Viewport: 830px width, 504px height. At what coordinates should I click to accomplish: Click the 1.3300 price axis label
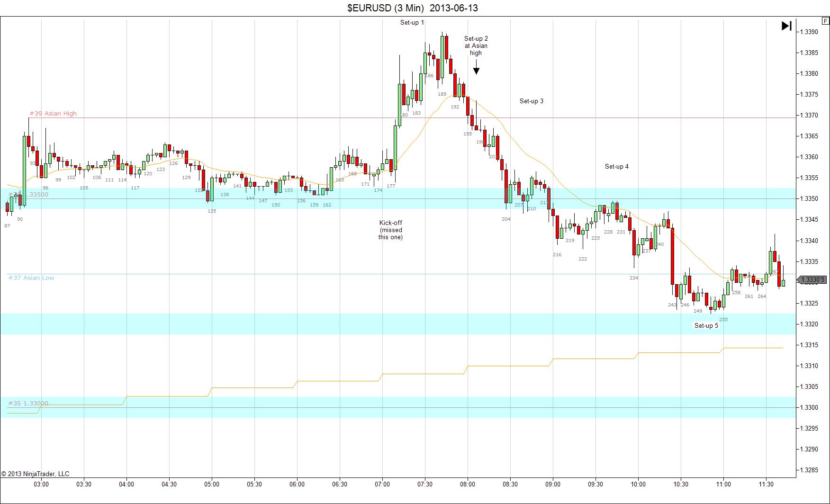coord(809,407)
